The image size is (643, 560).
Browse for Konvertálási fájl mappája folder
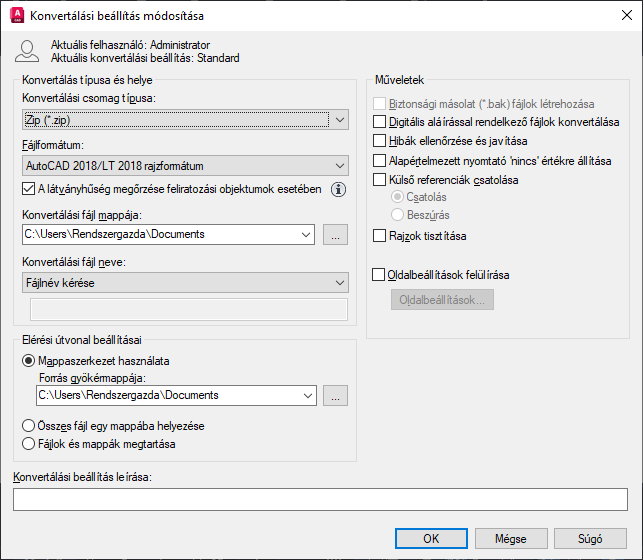[335, 234]
